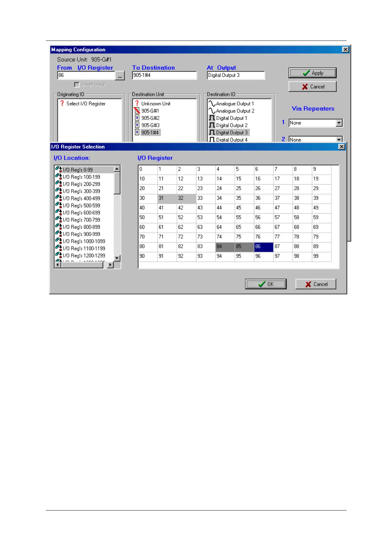This screenshot has height=555, width=392.
Task: Click the At Output field
Action: tap(236, 75)
